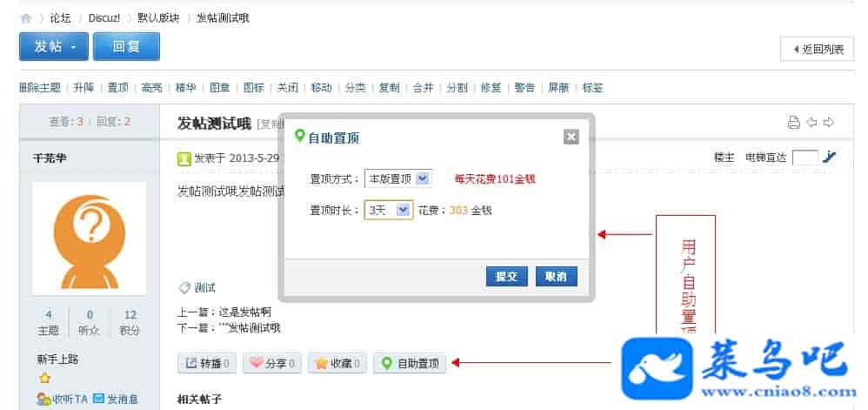868x410 pixels.
Task: Click the 每天花费101金钱 text
Action: pyautogui.click(x=496, y=179)
